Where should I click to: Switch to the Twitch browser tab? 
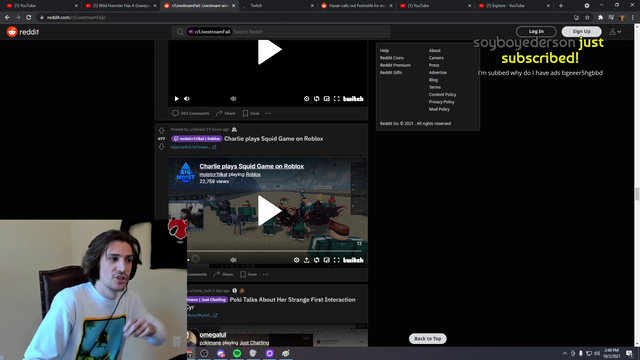278,6
